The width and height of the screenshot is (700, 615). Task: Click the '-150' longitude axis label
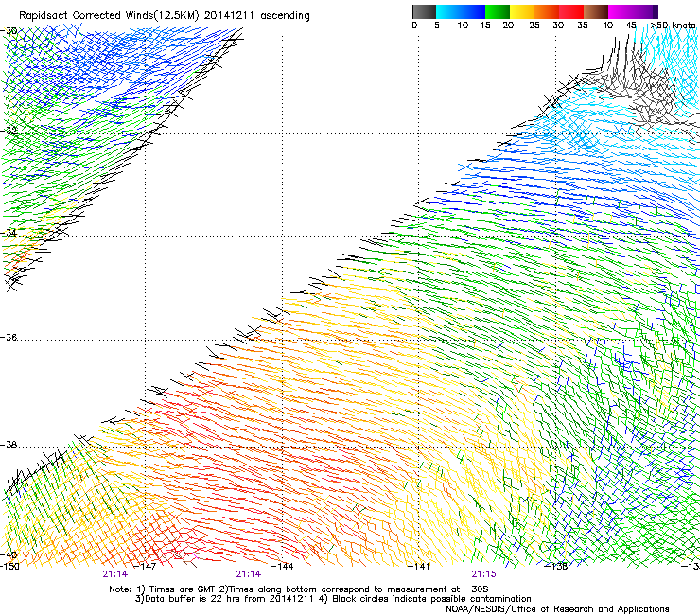coord(9,567)
